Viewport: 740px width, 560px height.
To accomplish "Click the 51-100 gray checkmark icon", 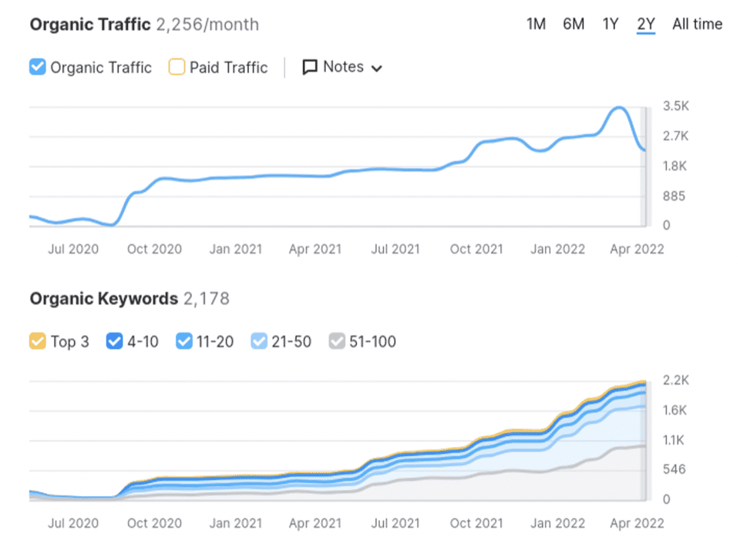I will point(337,341).
